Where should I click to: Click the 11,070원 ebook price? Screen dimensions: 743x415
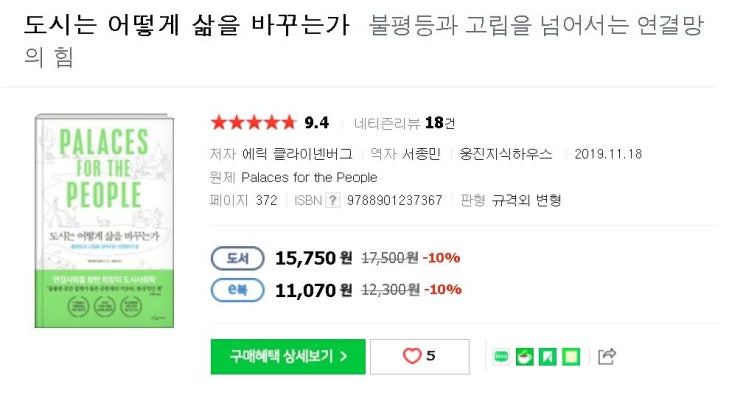(313, 290)
